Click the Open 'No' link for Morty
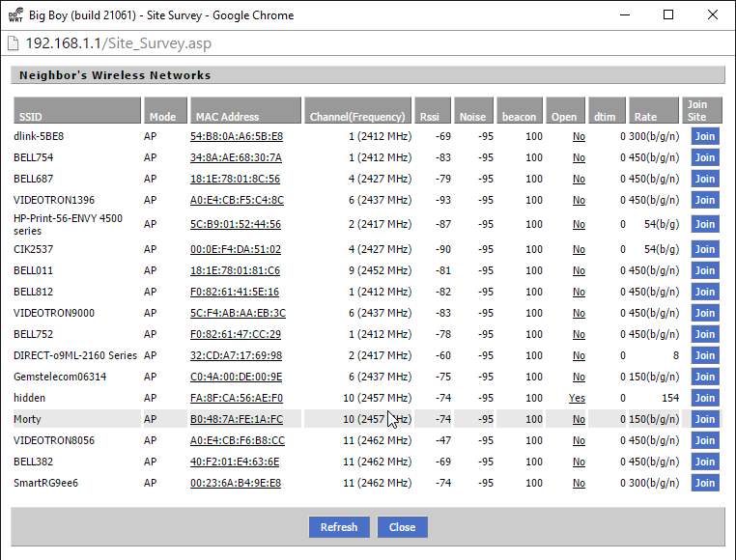 (x=579, y=419)
